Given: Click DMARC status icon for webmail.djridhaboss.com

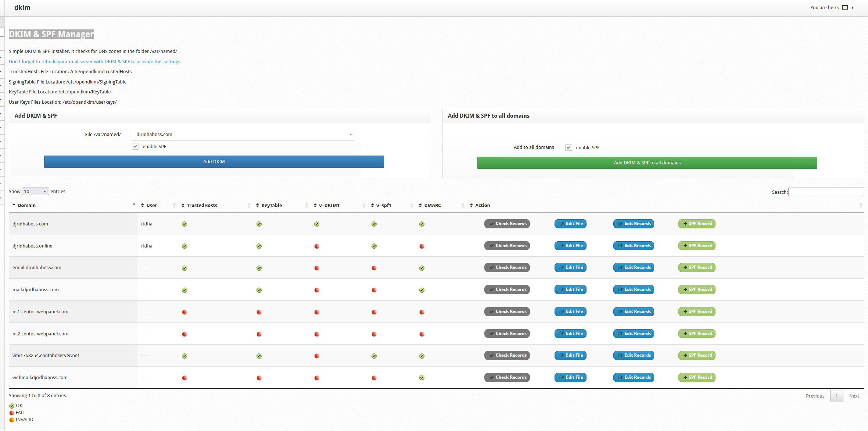Looking at the screenshot, I should [x=422, y=378].
